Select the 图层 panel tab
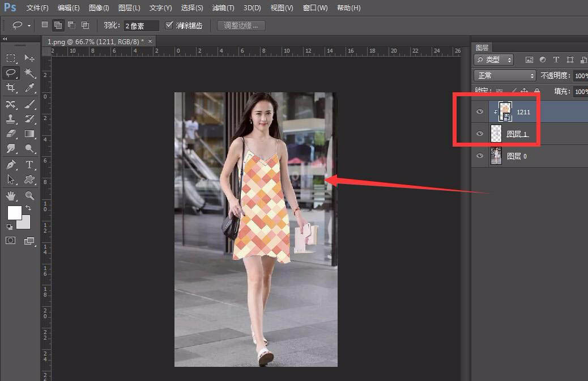 [x=482, y=48]
